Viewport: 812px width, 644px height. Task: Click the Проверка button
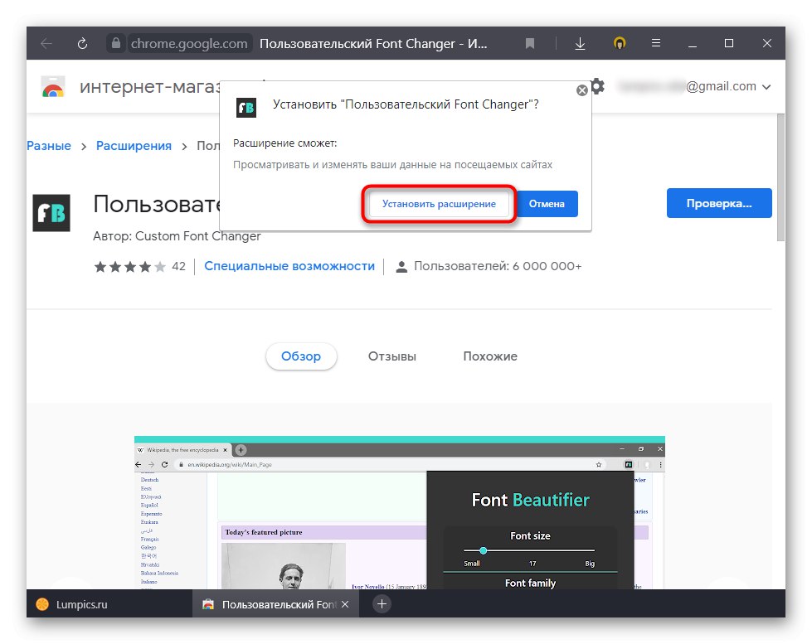tap(718, 203)
